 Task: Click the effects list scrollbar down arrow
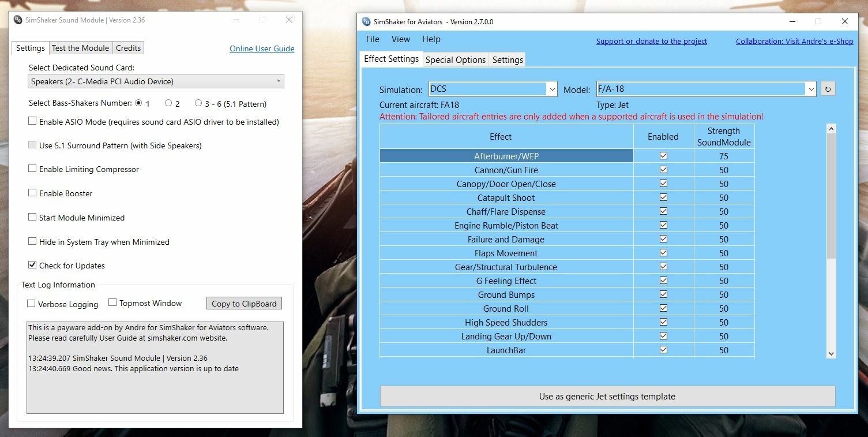(x=831, y=353)
